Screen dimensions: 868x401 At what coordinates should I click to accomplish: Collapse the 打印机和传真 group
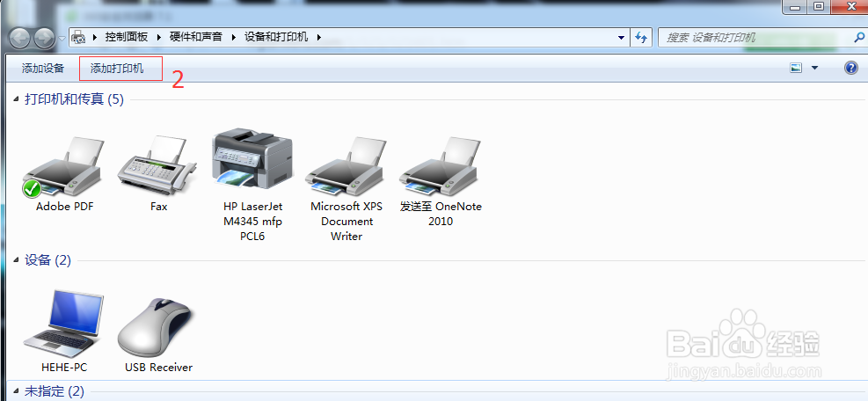(x=17, y=99)
